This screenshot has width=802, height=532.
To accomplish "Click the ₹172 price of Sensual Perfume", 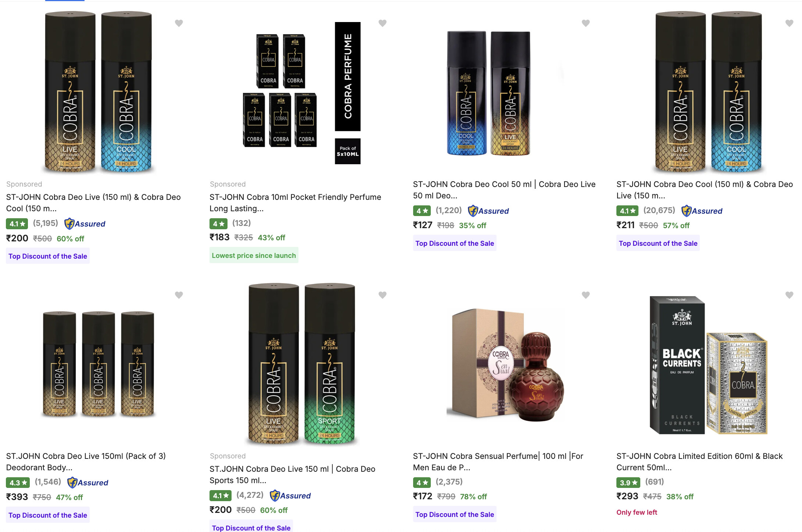I will 422,496.
